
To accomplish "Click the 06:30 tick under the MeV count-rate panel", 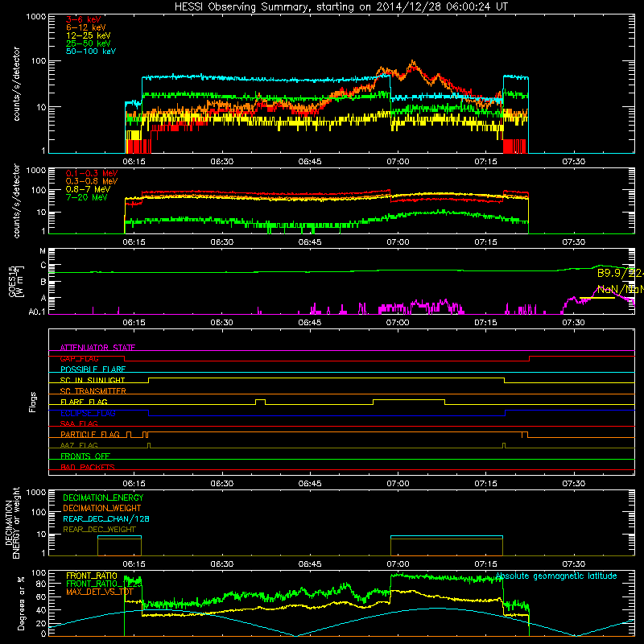I will (222, 242).
